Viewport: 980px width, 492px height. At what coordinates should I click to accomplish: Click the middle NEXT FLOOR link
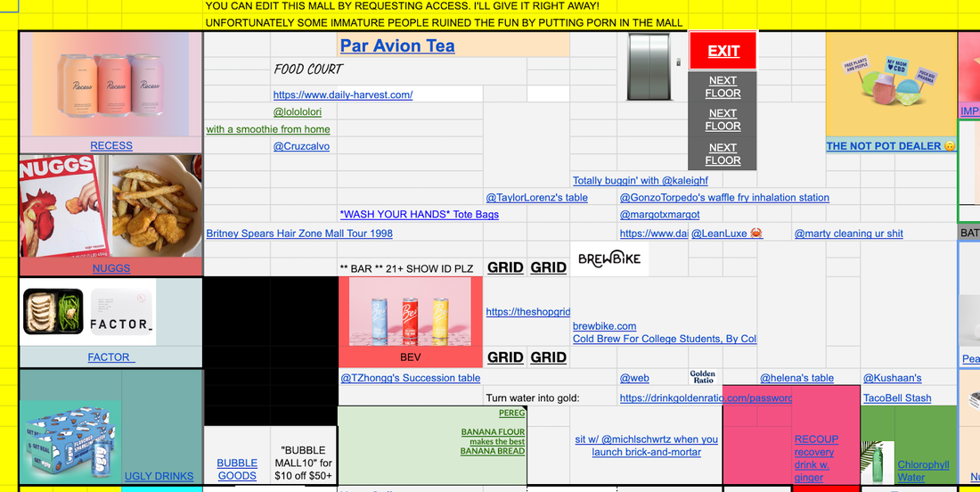(723, 119)
